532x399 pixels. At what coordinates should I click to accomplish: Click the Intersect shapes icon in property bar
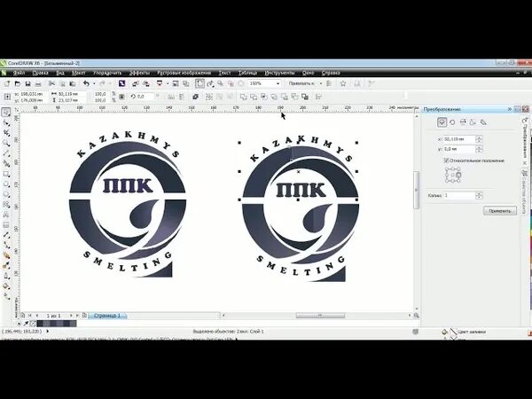[263, 97]
